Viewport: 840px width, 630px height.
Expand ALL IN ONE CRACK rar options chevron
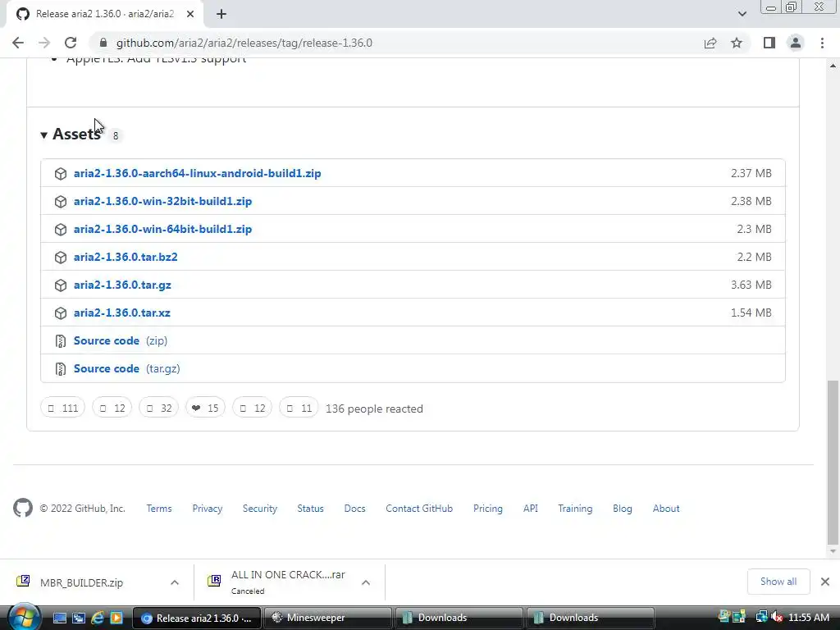point(366,582)
